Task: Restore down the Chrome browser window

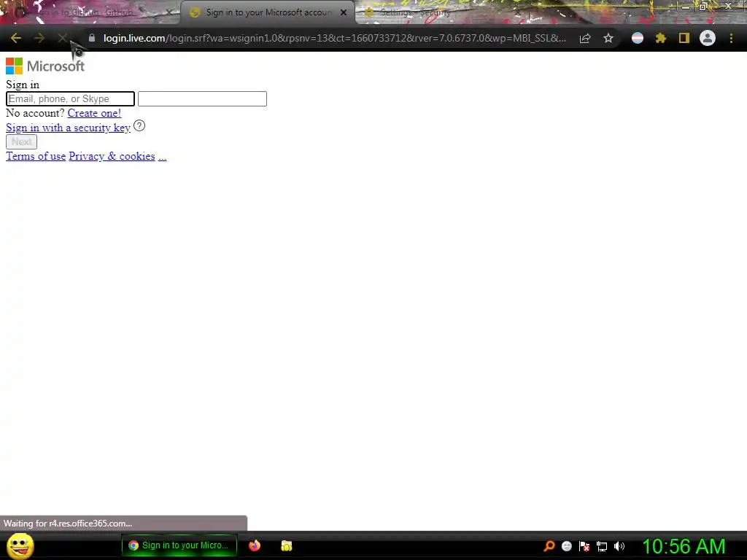Action: (x=703, y=7)
